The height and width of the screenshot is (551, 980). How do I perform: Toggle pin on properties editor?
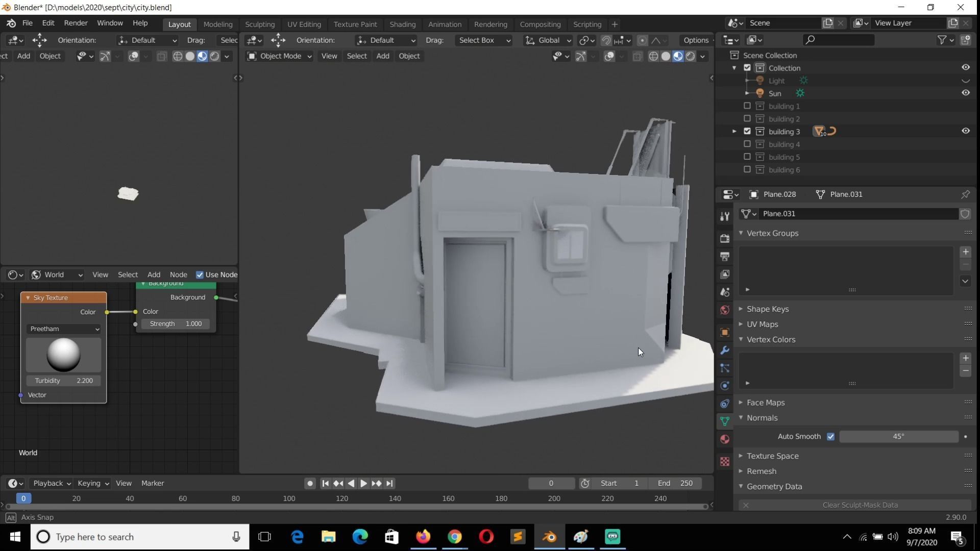(965, 194)
